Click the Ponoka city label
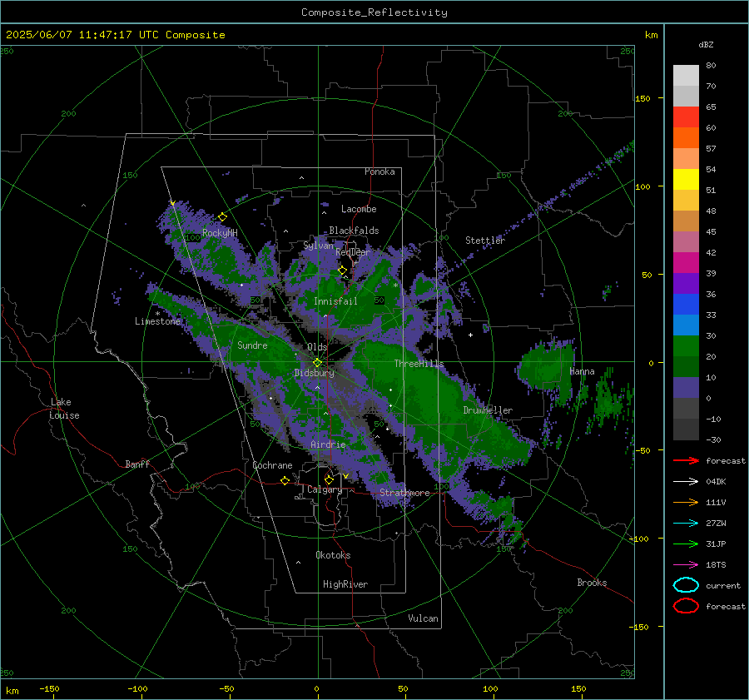 (x=379, y=171)
